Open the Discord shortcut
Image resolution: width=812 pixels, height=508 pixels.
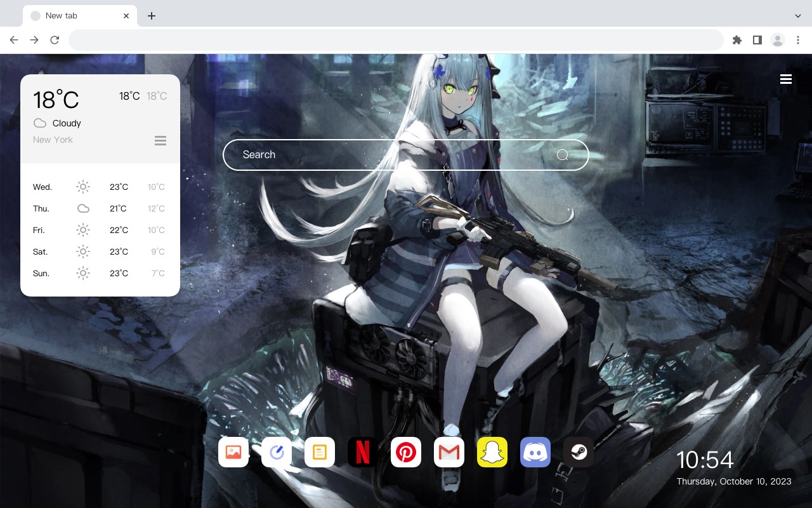535,452
